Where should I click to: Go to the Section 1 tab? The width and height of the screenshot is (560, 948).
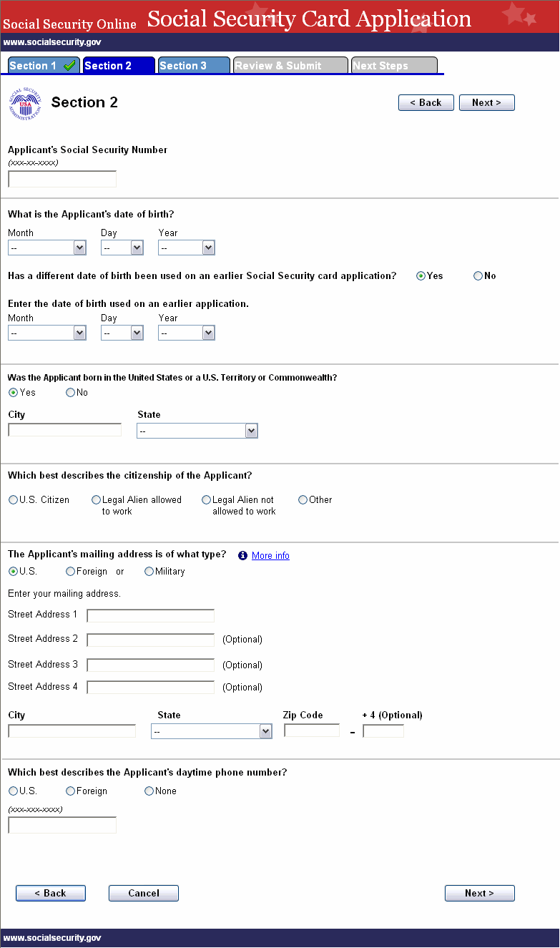click(33, 66)
